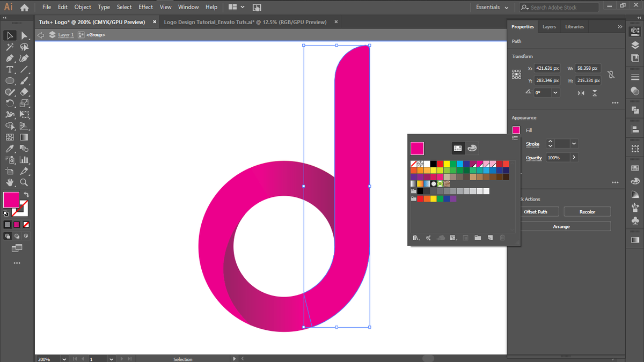The height and width of the screenshot is (362, 644).
Task: Select the Column Graph tool
Action: (x=24, y=160)
